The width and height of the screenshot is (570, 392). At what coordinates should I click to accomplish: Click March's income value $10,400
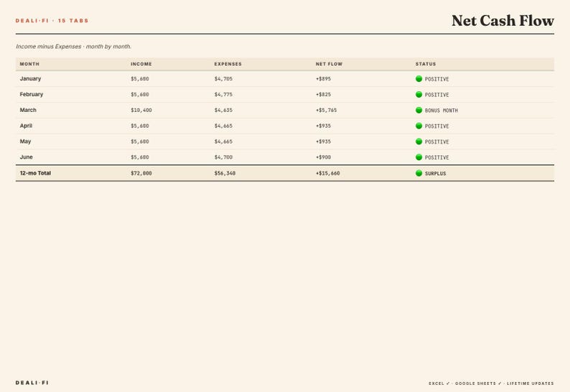pyautogui.click(x=141, y=110)
